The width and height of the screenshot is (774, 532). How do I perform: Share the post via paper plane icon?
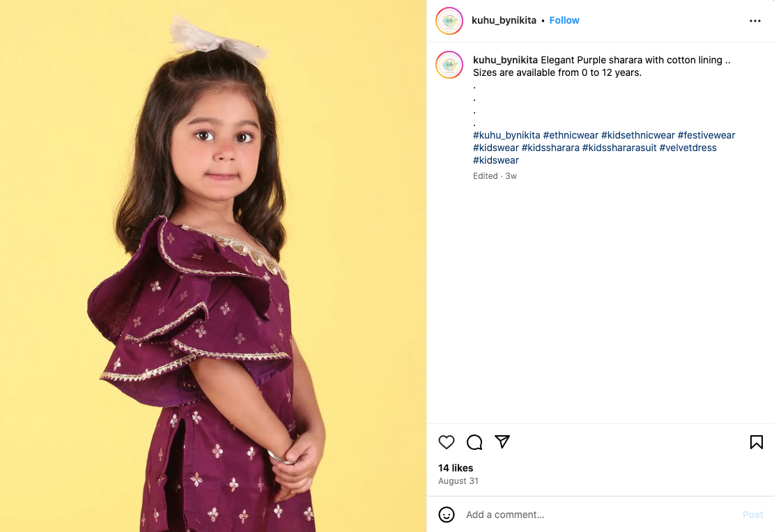pyautogui.click(x=502, y=442)
